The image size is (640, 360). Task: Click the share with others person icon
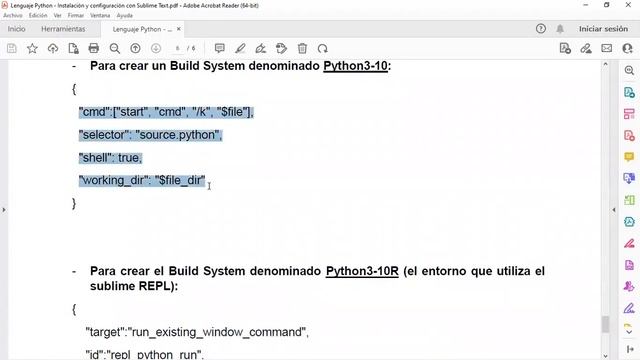coord(628,49)
